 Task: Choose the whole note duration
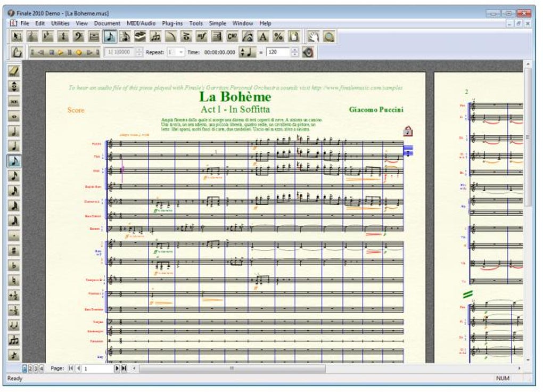[x=14, y=116]
